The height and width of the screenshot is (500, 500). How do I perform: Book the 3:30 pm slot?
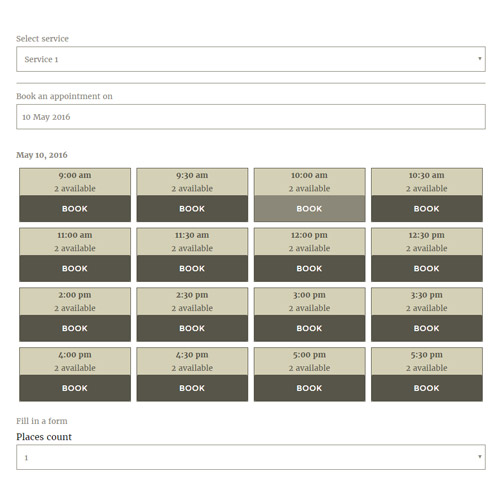click(427, 328)
